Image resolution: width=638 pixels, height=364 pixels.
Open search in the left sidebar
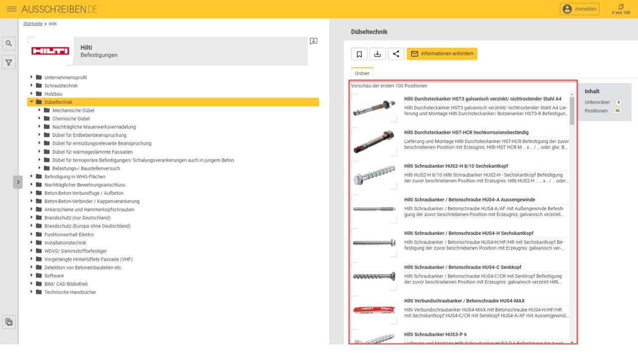tap(8, 43)
